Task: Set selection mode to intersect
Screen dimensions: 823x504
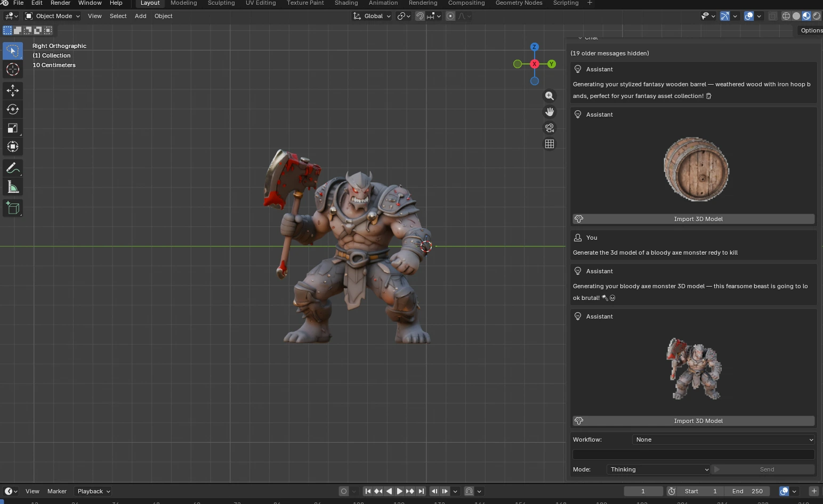Action: click(x=48, y=30)
